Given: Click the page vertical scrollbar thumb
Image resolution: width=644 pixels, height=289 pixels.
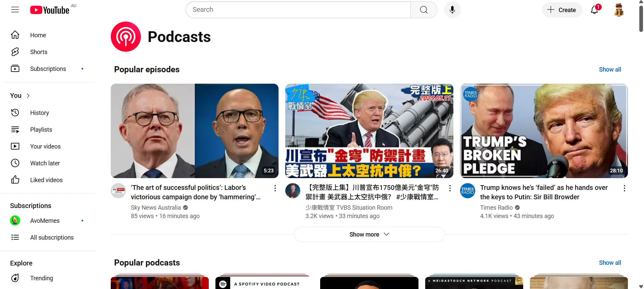Looking at the screenshot, I should (641, 18).
